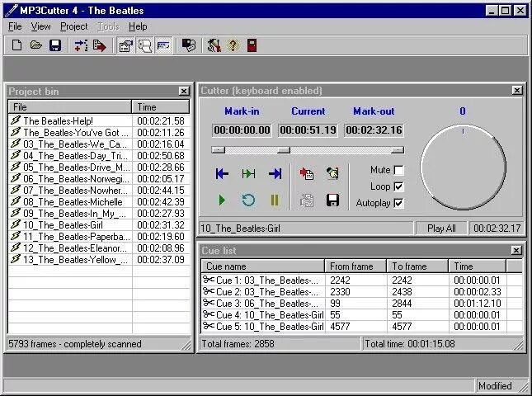
Task: Click the Save floppy disk toolbar icon
Action: pyautogui.click(x=55, y=45)
